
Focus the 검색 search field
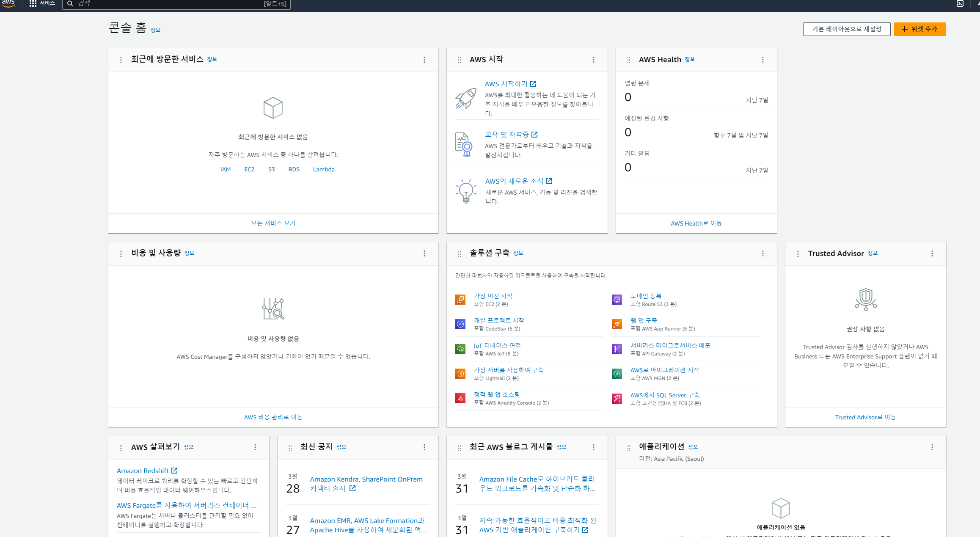[x=176, y=4]
